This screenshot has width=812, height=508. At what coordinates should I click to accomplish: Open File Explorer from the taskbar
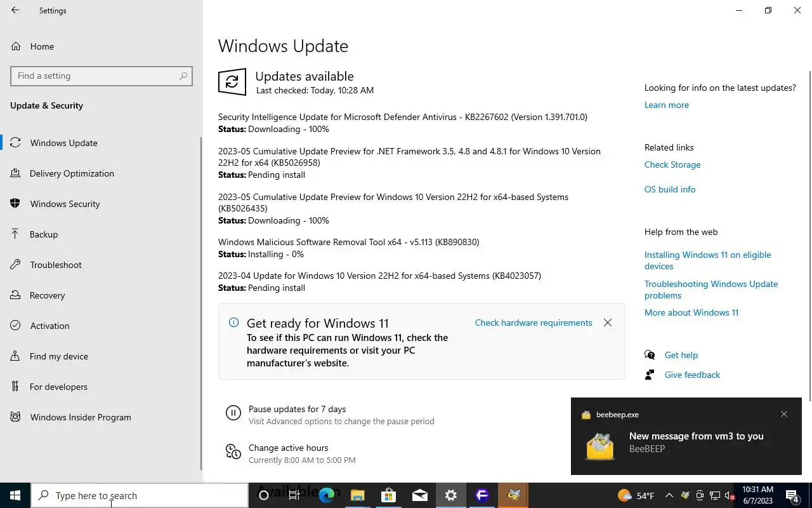click(357, 495)
